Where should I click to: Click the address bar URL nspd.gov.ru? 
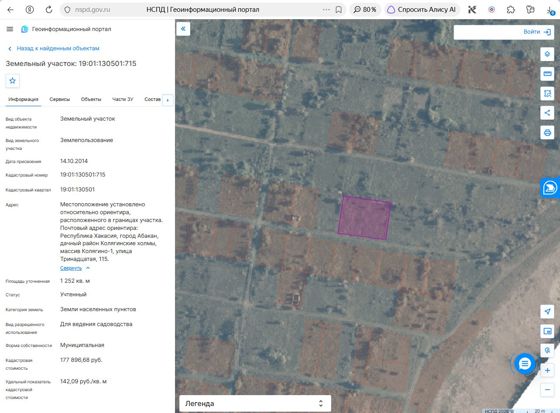coord(92,10)
